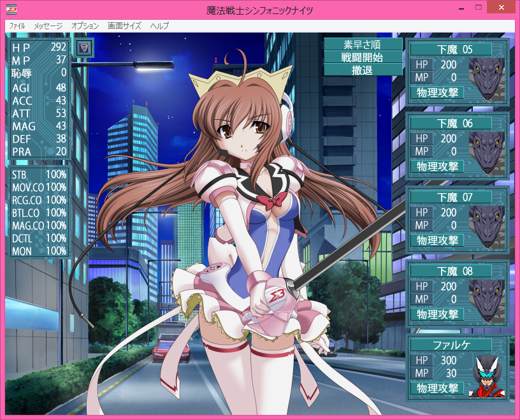Open the 画面サイズ menu
This screenshot has width=520, height=420.
[124, 25]
